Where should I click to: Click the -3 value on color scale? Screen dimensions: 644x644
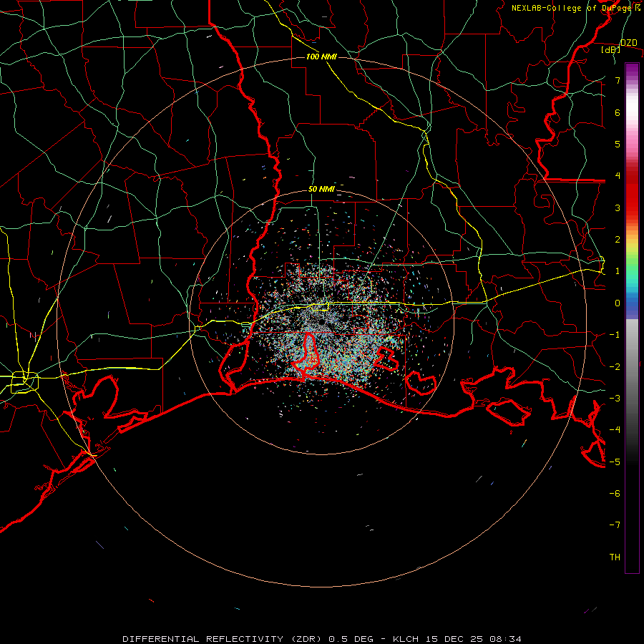point(615,398)
